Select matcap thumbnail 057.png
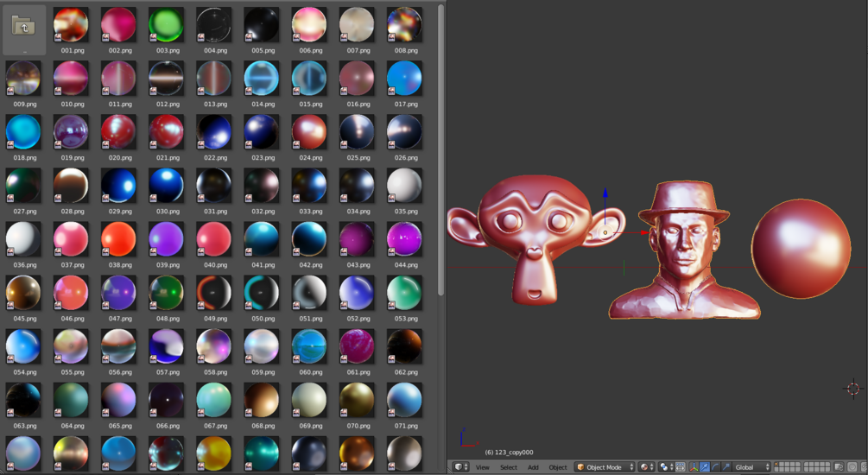Viewport: 868px width, 475px height. (166, 346)
